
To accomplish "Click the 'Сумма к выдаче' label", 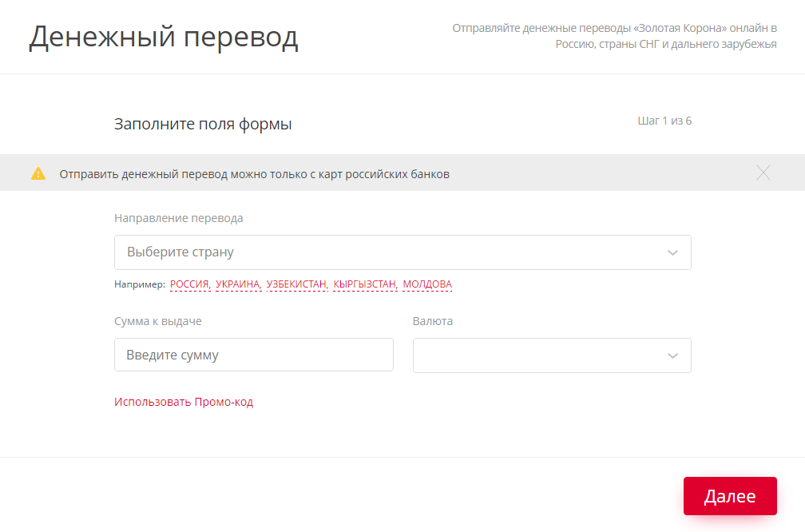I will (x=157, y=321).
